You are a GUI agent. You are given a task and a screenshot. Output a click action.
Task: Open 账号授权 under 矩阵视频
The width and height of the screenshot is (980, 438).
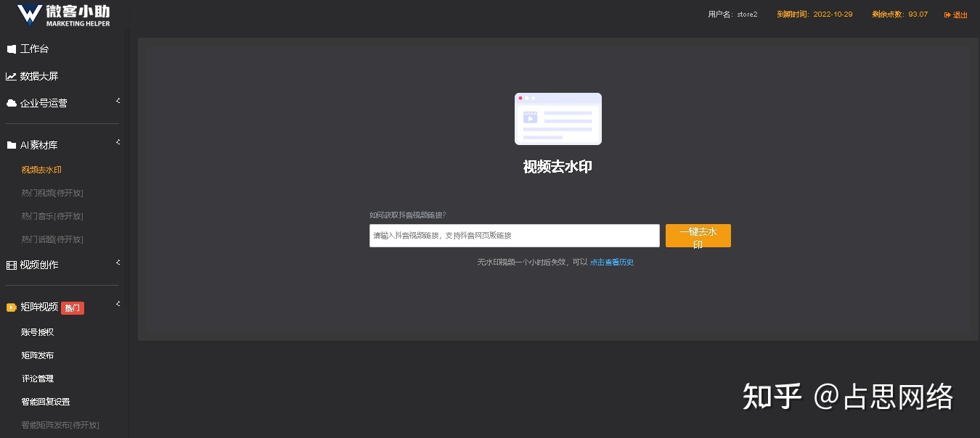(38, 332)
